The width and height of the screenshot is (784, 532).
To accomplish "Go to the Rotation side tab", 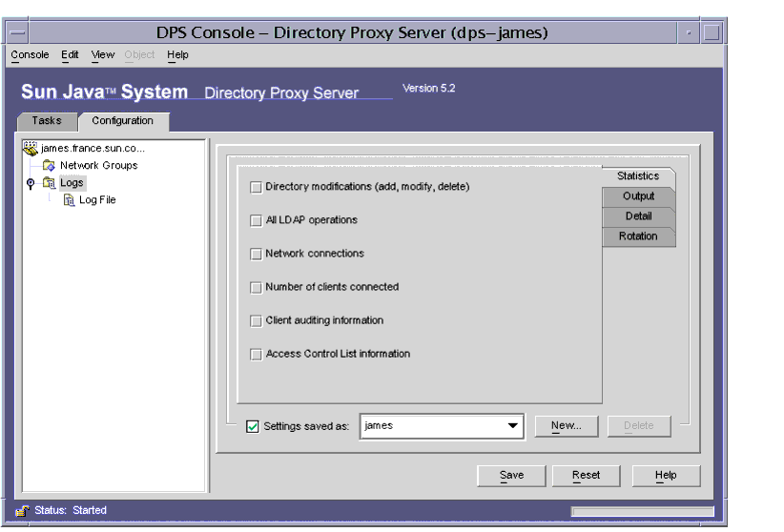I will click(638, 236).
